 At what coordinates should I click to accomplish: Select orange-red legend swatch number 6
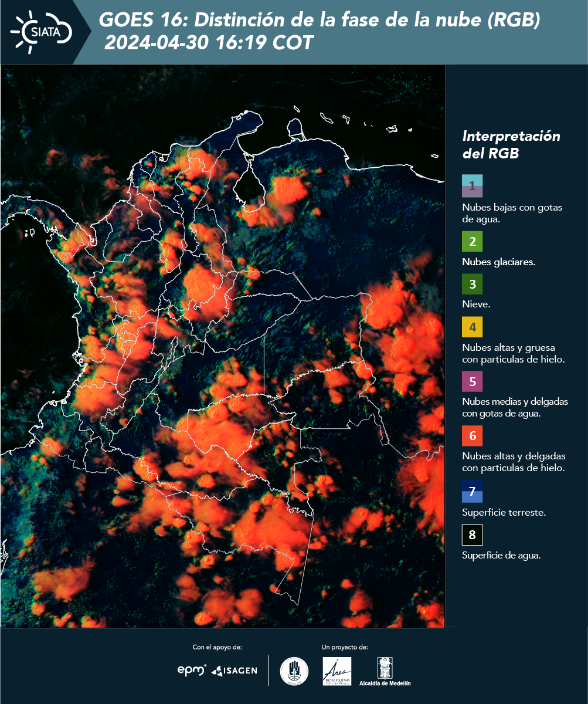(473, 436)
